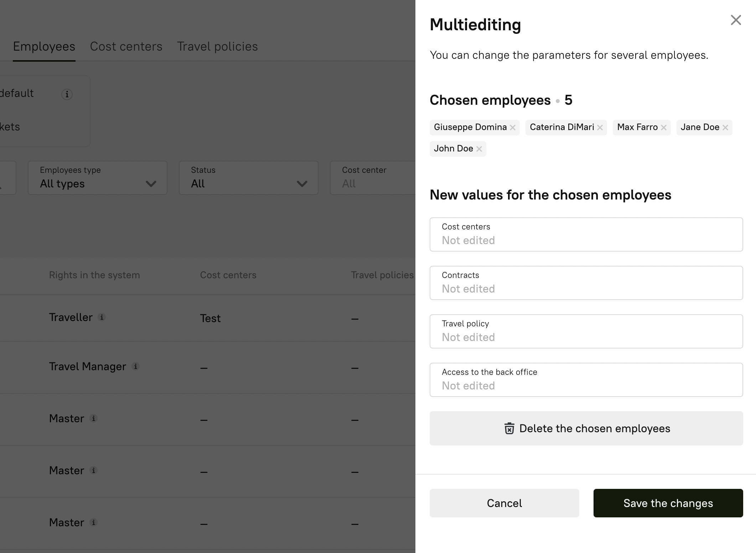Remove John Doe from chosen employees
The image size is (756, 553).
[x=479, y=149]
